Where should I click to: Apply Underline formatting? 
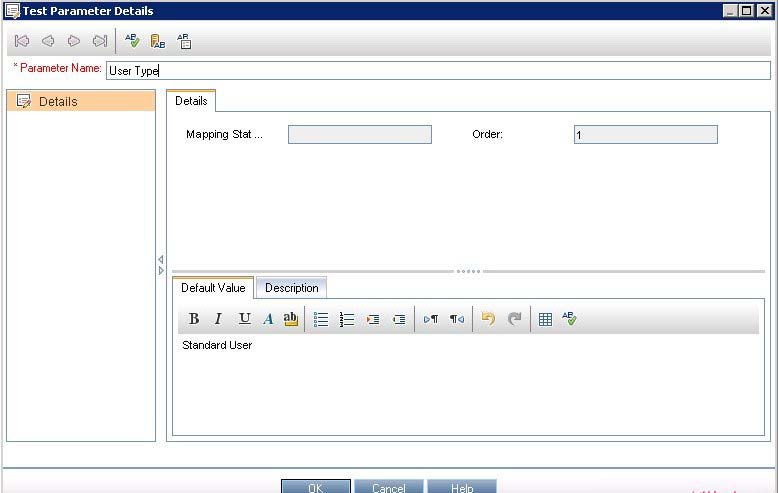244,319
